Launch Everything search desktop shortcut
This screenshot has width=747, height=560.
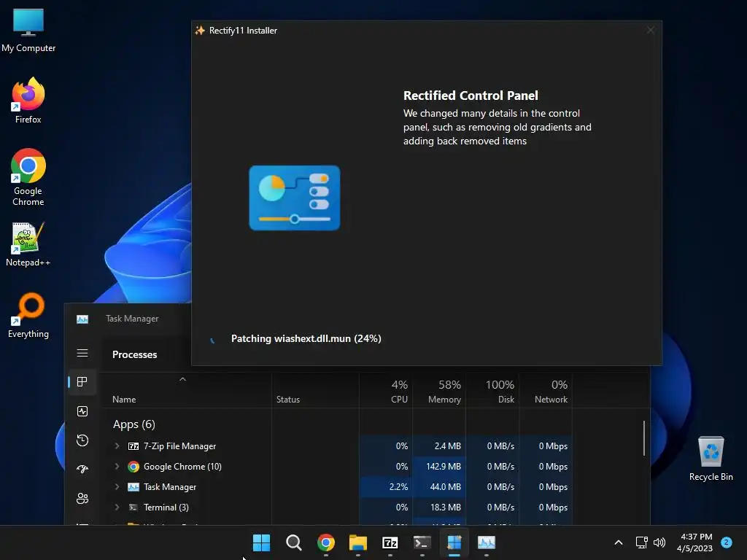pos(28,315)
